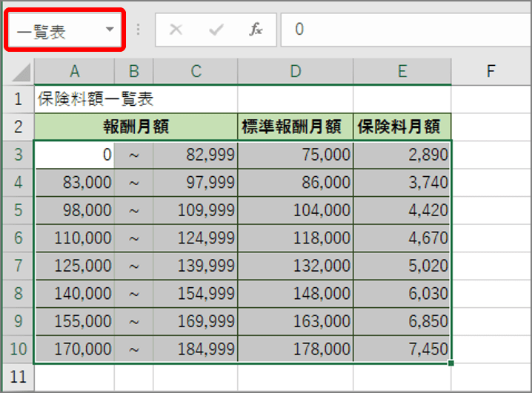Click cell containing 104,000
This screenshot has height=393, width=532.
tap(296, 210)
